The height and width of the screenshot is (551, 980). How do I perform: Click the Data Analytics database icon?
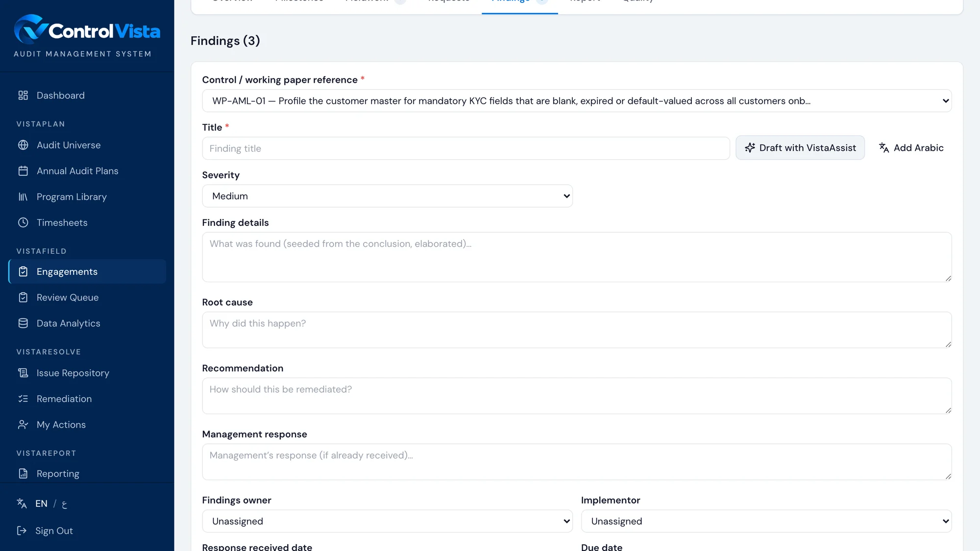pyautogui.click(x=23, y=323)
